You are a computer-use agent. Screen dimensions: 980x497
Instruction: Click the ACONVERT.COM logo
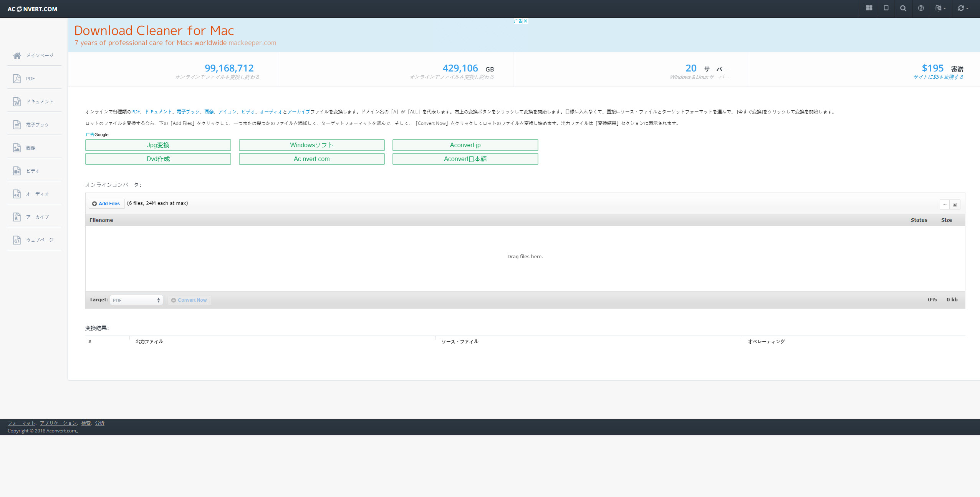[x=32, y=9]
